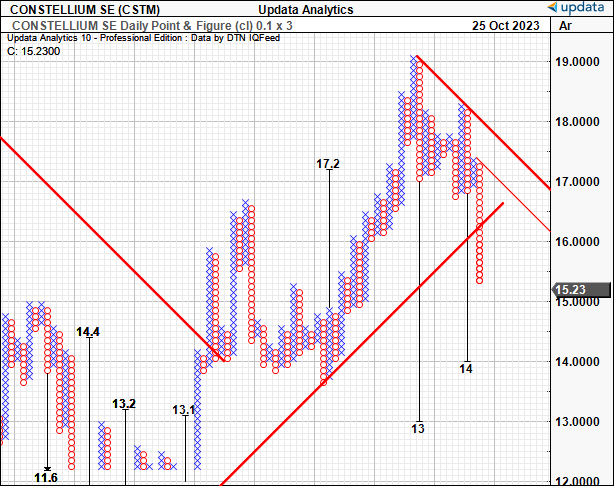Click the 16.0000 price axis label

(577, 242)
